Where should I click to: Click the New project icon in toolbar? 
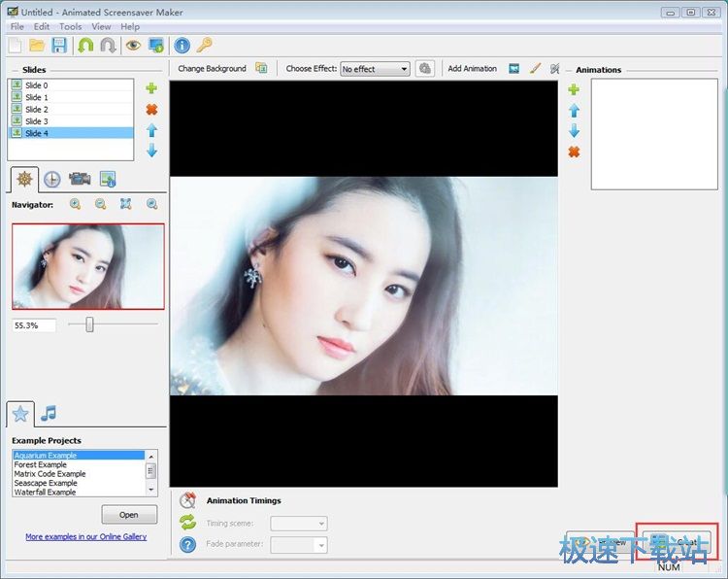(x=16, y=46)
